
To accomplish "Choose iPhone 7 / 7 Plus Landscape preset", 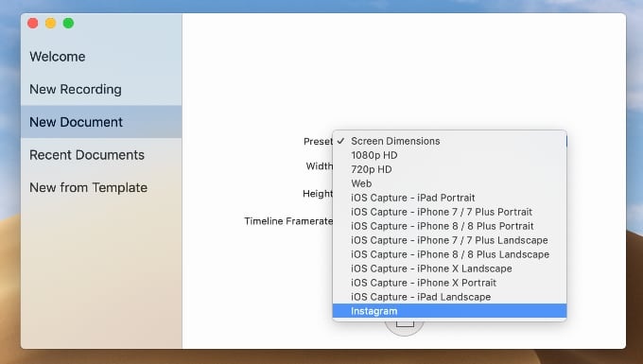I will pos(449,240).
